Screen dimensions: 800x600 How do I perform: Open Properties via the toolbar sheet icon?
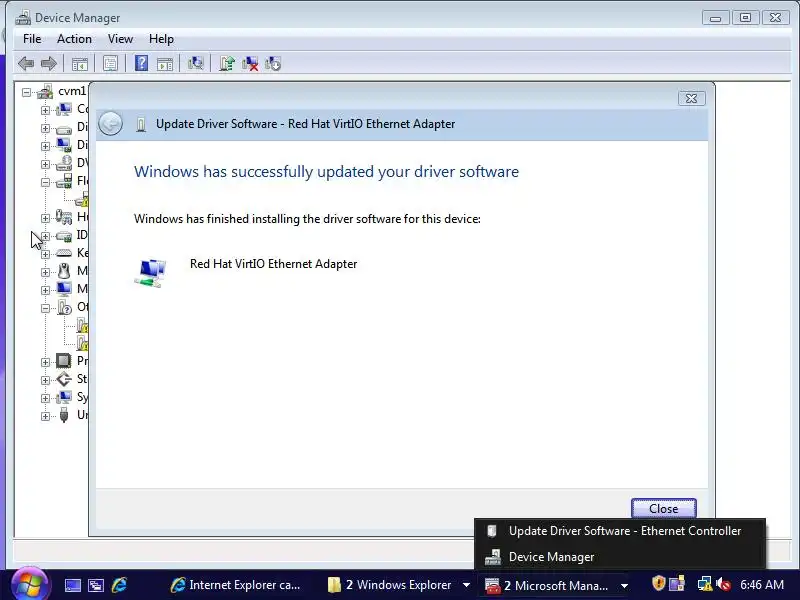coord(110,64)
